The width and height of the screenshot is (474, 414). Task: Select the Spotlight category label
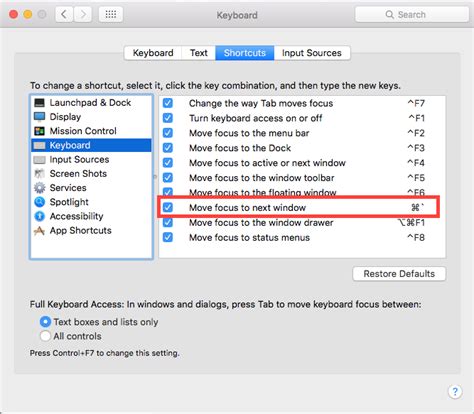69,202
